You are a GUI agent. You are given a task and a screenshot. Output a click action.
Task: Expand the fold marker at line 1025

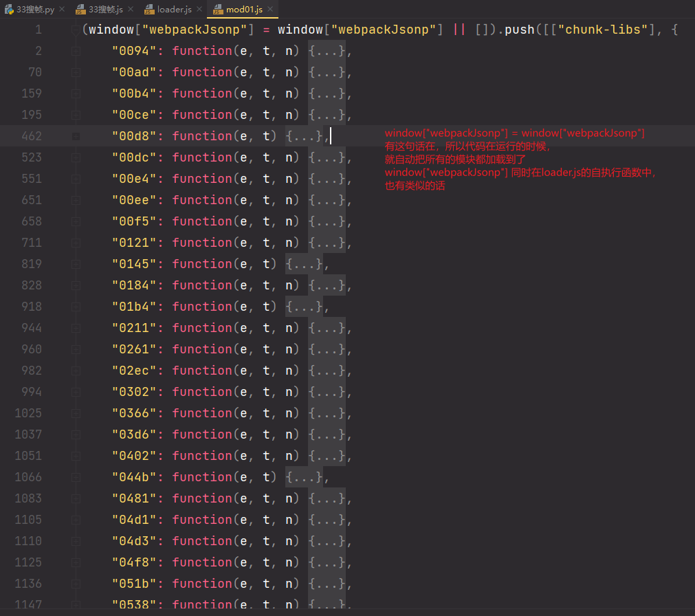(x=76, y=413)
